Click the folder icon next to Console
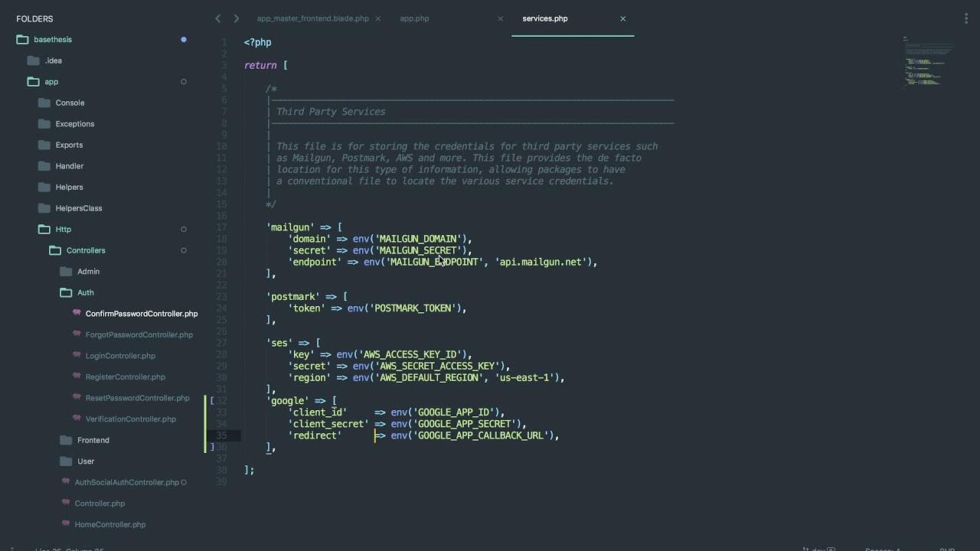The image size is (980, 551). click(x=44, y=103)
